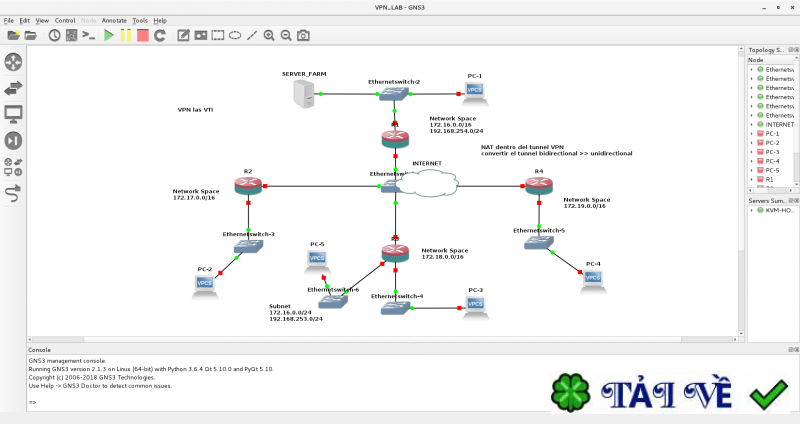The height and width of the screenshot is (424, 800).
Task: Select router R4 on the canvas
Action: pyautogui.click(x=539, y=186)
